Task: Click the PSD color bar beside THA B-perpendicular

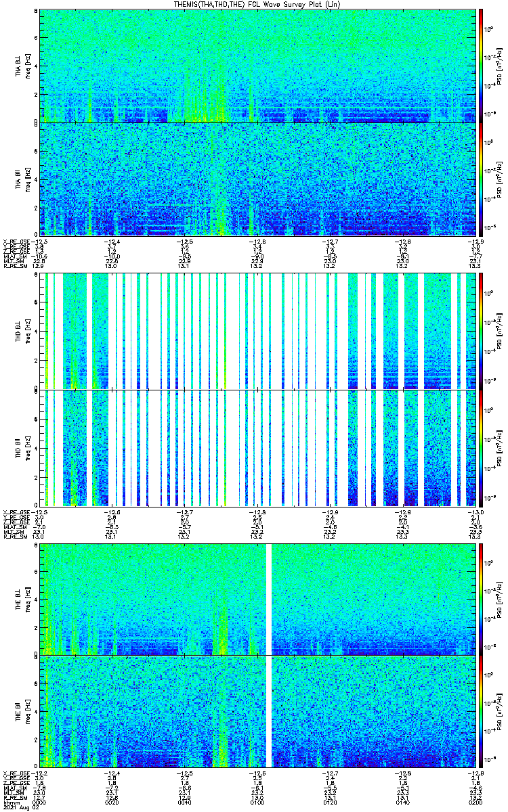Action: (481, 66)
